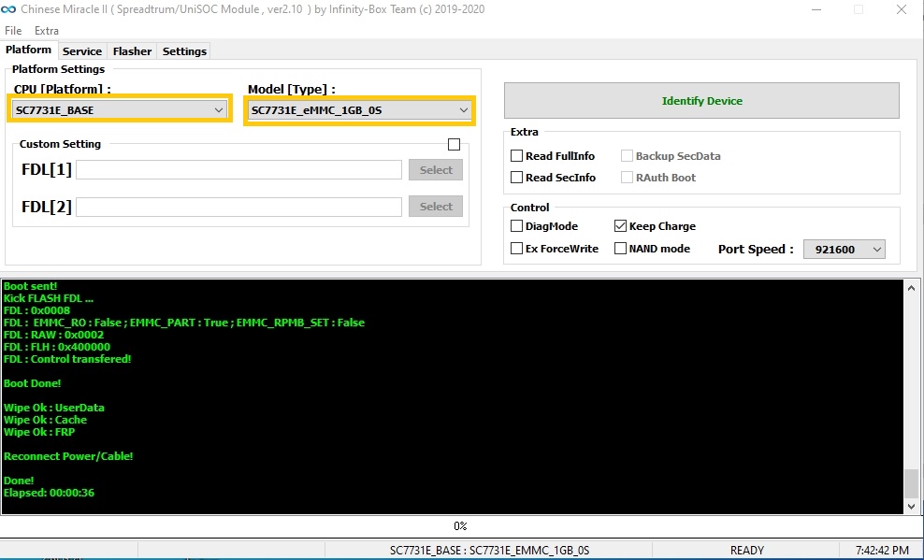This screenshot has width=924, height=560.
Task: Expand the CPU [Platform] dropdown
Action: (x=121, y=110)
